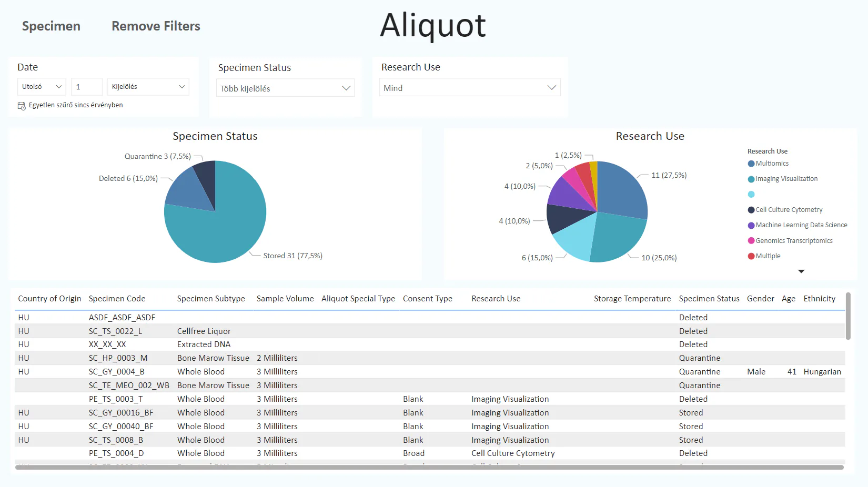Open the Utolsó date period dropdown
The image size is (868, 487).
tap(42, 87)
